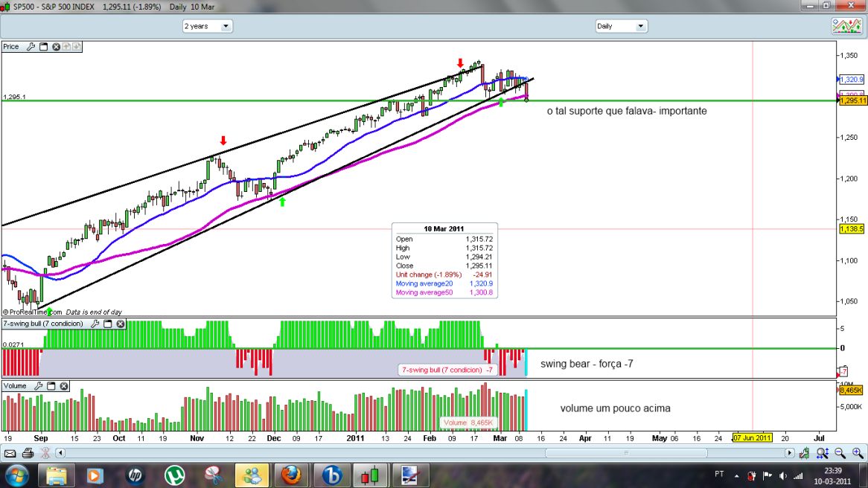Click the '7-swing bull (7 condicion) -7' value label
Screen dimensions: 868x488
click(447, 370)
